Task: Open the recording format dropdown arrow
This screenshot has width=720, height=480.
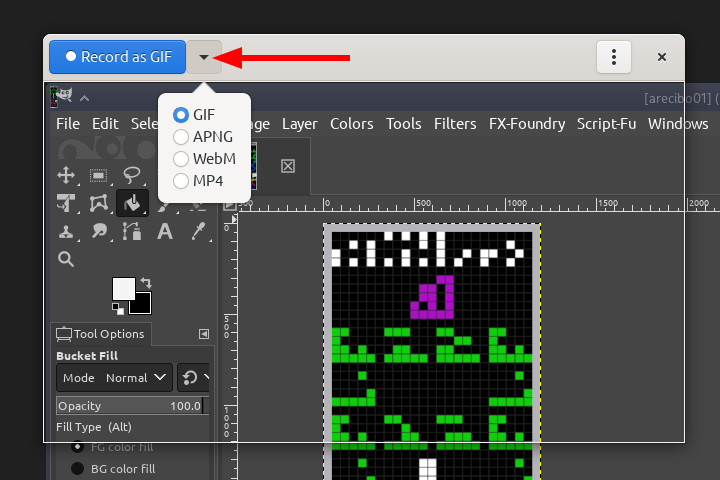Action: tap(204, 57)
